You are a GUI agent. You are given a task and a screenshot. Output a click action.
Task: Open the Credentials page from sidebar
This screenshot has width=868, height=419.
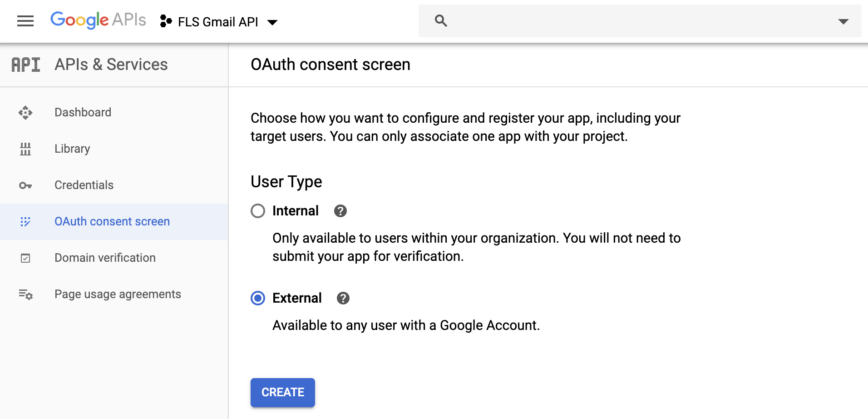tap(84, 185)
